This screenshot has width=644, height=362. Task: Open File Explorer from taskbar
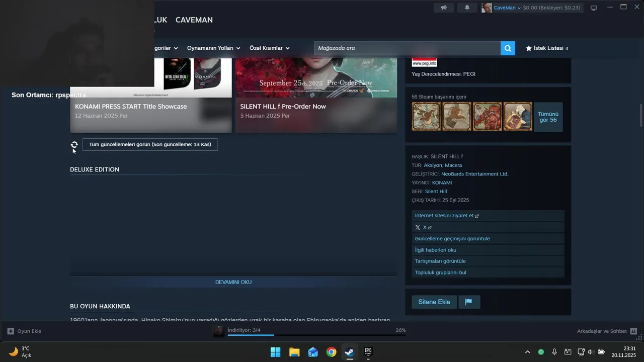tap(294, 352)
